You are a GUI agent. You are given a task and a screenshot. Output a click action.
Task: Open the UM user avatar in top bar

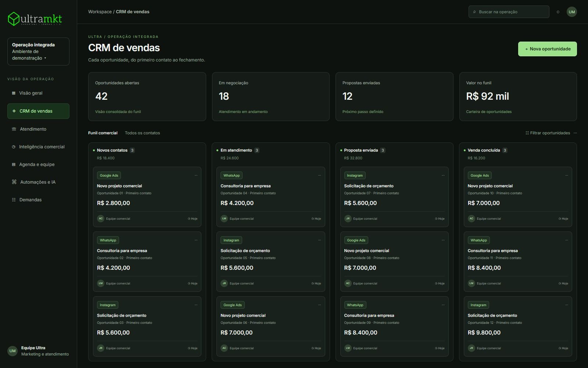[x=571, y=12]
